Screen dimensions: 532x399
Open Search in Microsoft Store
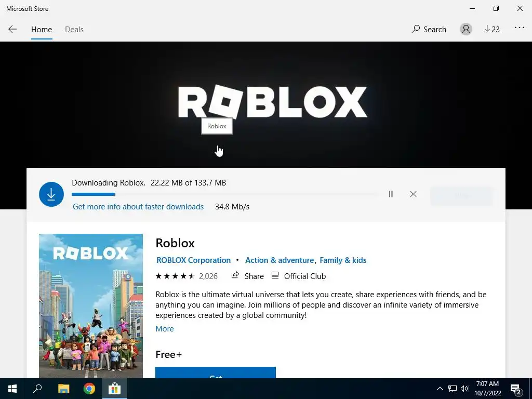pyautogui.click(x=429, y=30)
